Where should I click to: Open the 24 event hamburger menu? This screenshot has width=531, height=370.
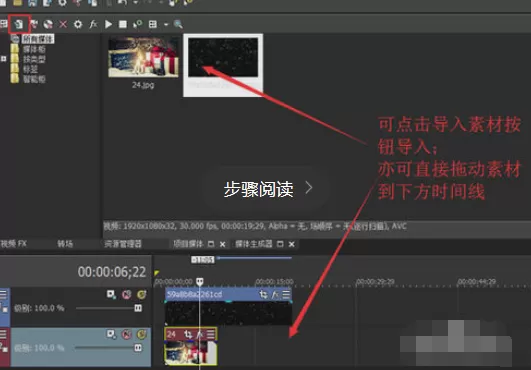211,334
